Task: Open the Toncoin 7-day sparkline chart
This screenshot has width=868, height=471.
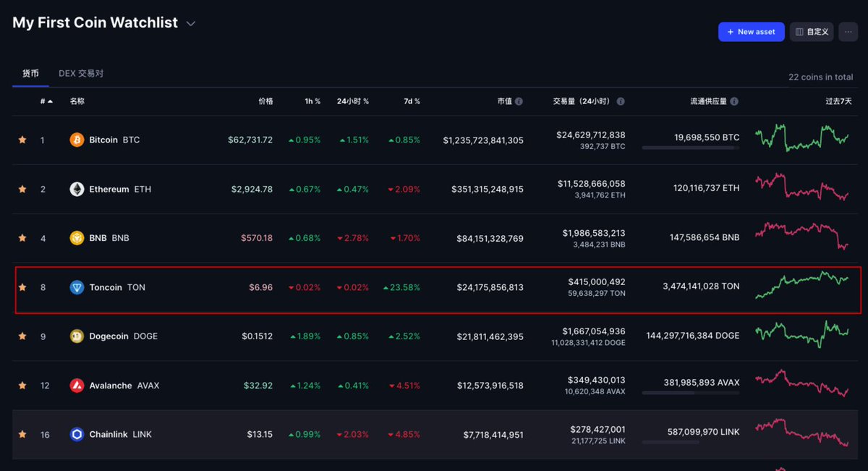Action: pos(802,285)
